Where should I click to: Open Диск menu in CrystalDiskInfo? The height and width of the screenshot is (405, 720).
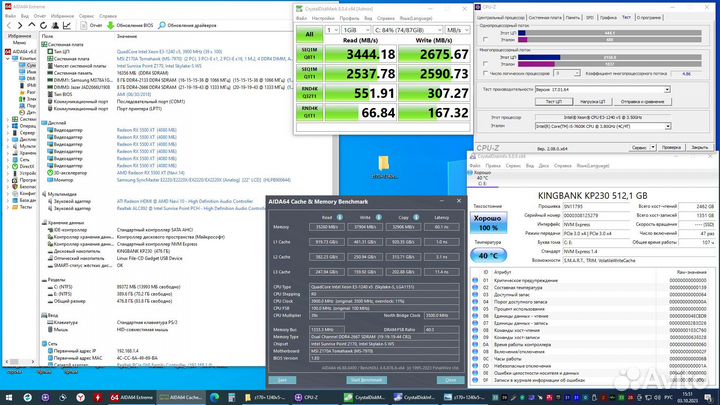click(x=544, y=165)
